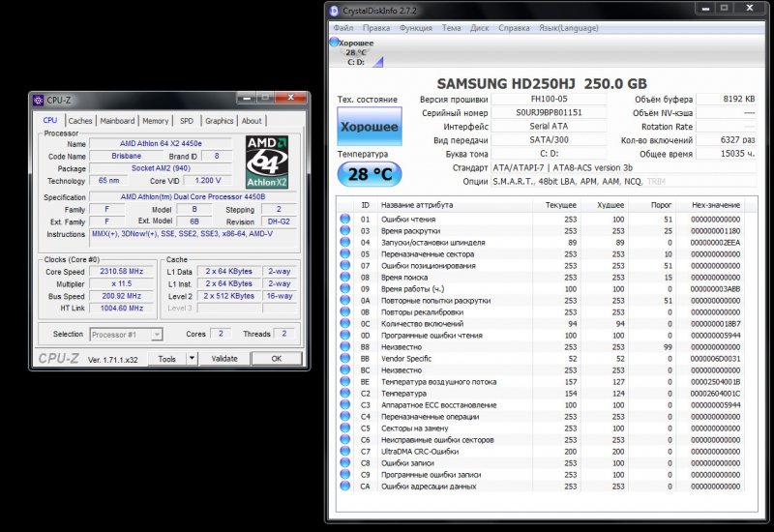774x532 pixels.
Task: Click the Худшее column header
Action: click(x=610, y=205)
